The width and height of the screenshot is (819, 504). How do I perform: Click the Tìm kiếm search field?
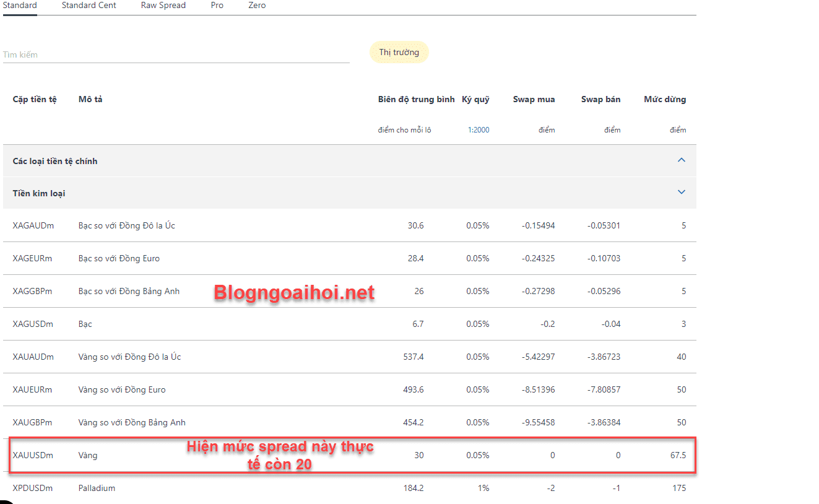(x=176, y=54)
